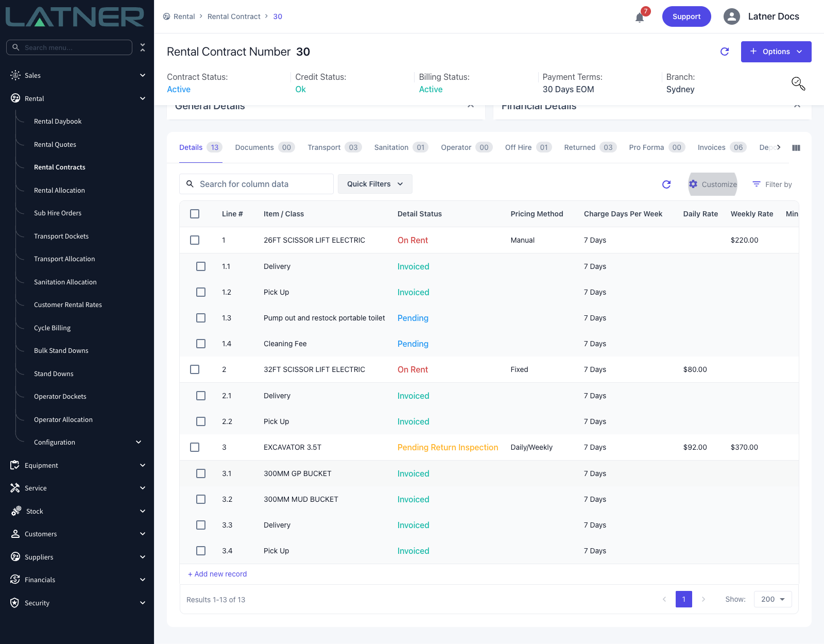The height and width of the screenshot is (644, 824).
Task: Open the Quick Filters dropdown
Action: click(x=375, y=184)
